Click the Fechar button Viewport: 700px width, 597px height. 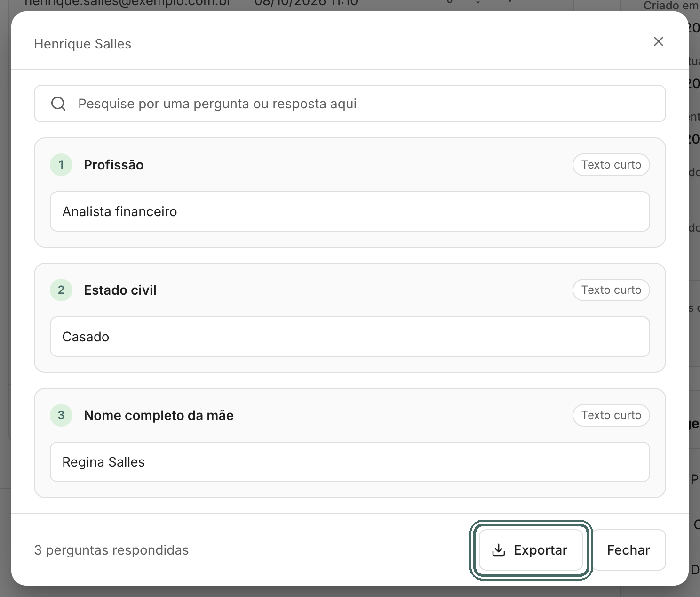click(628, 550)
